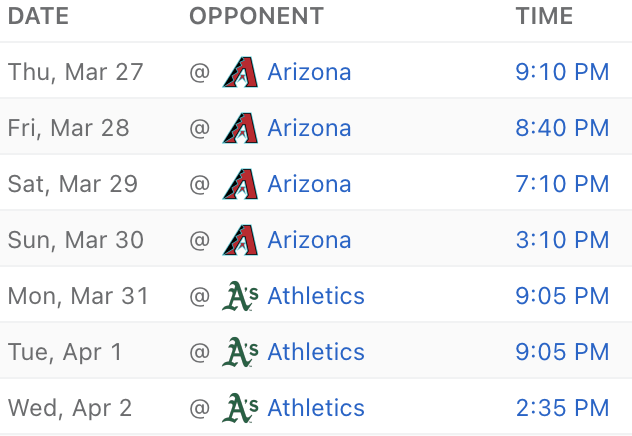Click Arizona Diamondbacks logo on Mar 29 row
Viewport: 632px width, 436px height.
240,184
